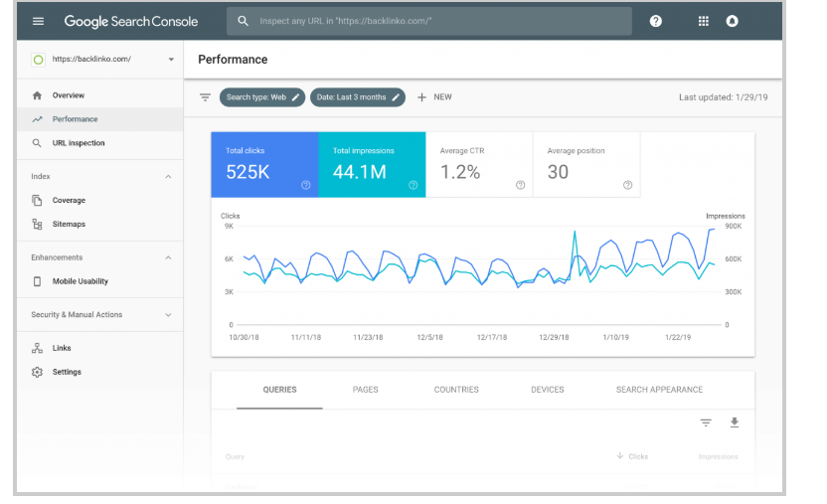Click the Links network icon
The height and width of the screenshot is (504, 827).
pos(37,348)
